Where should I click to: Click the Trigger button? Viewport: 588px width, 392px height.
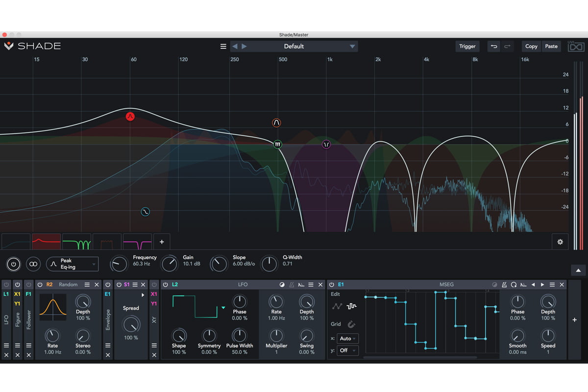[467, 47]
